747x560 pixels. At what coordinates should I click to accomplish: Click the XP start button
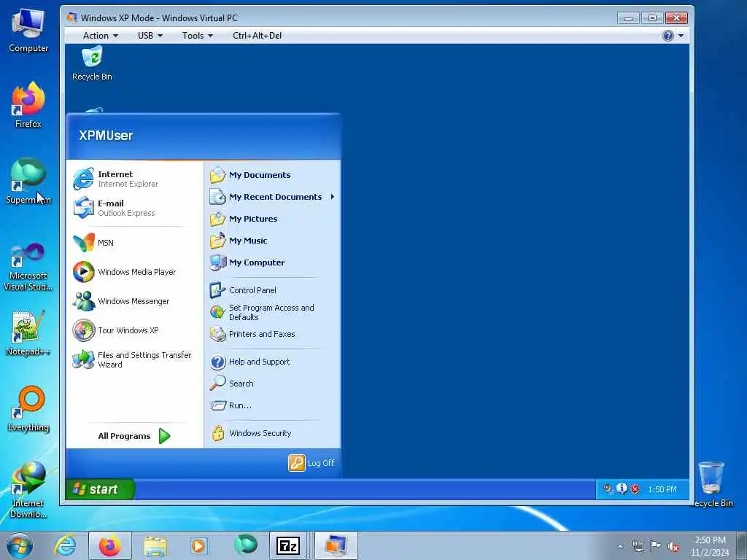point(100,489)
